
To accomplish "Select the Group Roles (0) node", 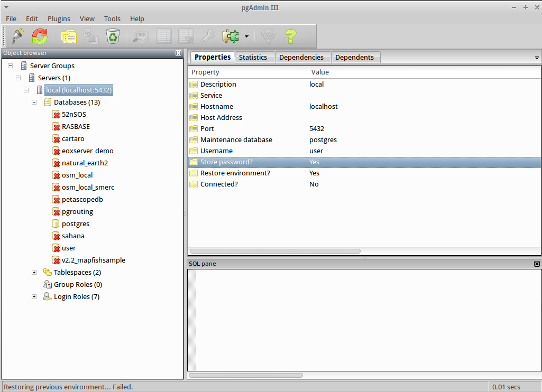I will (78, 285).
